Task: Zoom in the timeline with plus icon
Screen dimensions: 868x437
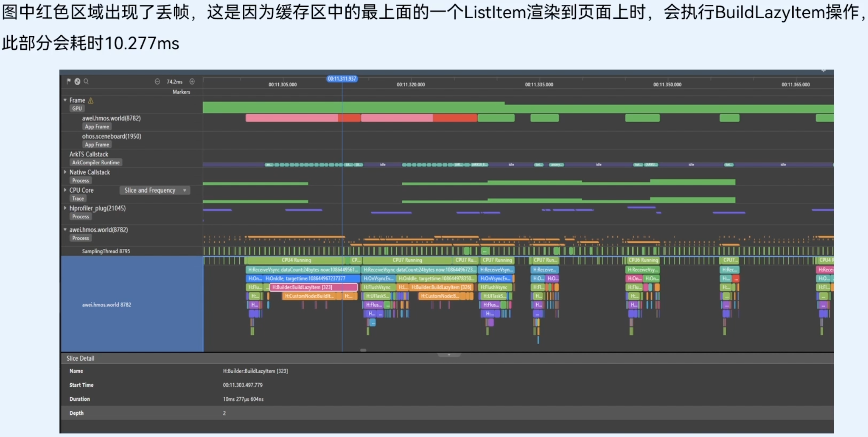Action: (192, 82)
